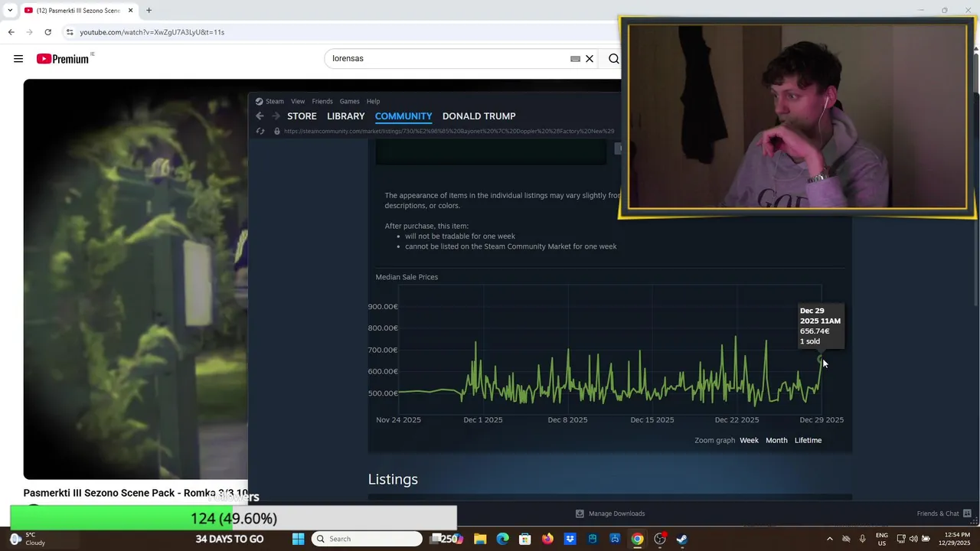Click the YouTube search magnifier button
This screenshot has width=980, height=551.
[613, 59]
